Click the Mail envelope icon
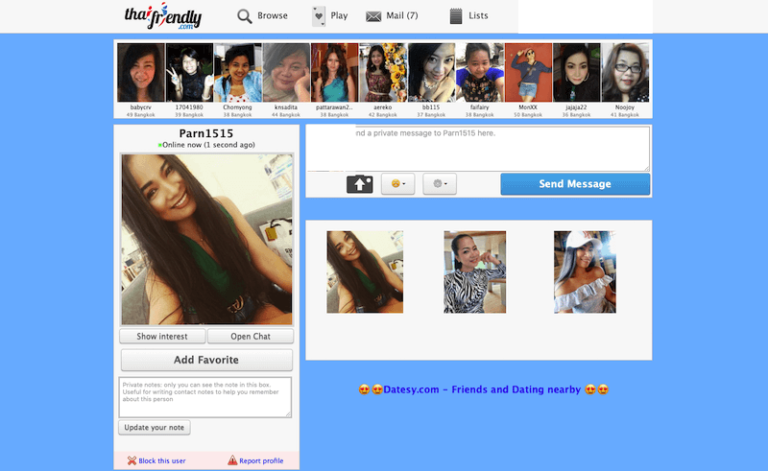The height and width of the screenshot is (471, 768). pyautogui.click(x=373, y=16)
